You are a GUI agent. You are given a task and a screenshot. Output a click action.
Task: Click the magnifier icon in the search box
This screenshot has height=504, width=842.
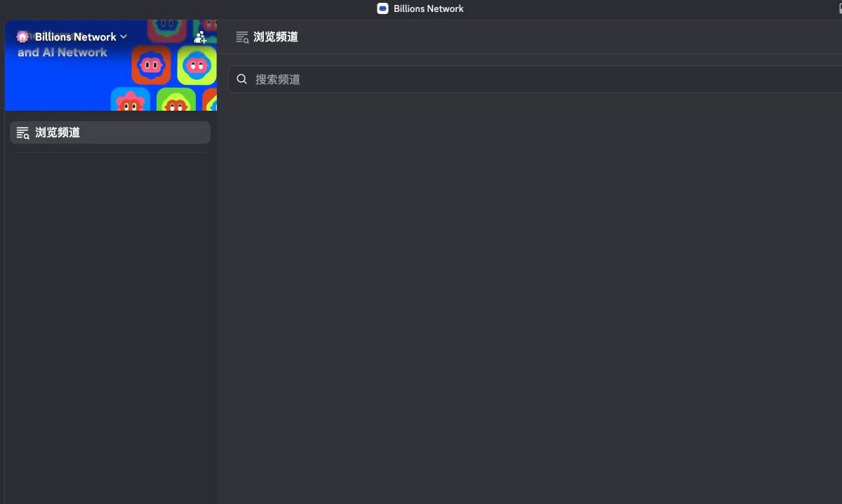242,79
